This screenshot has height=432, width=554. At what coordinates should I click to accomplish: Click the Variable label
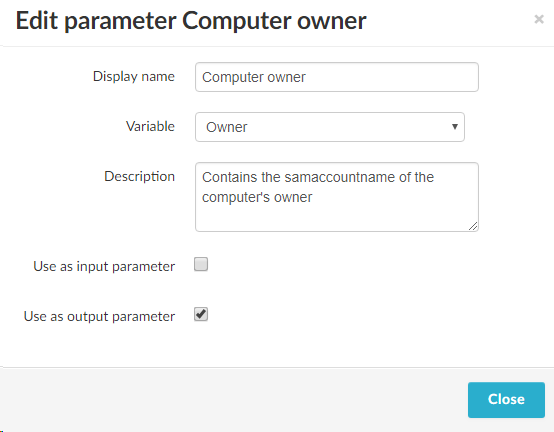pyautogui.click(x=150, y=126)
